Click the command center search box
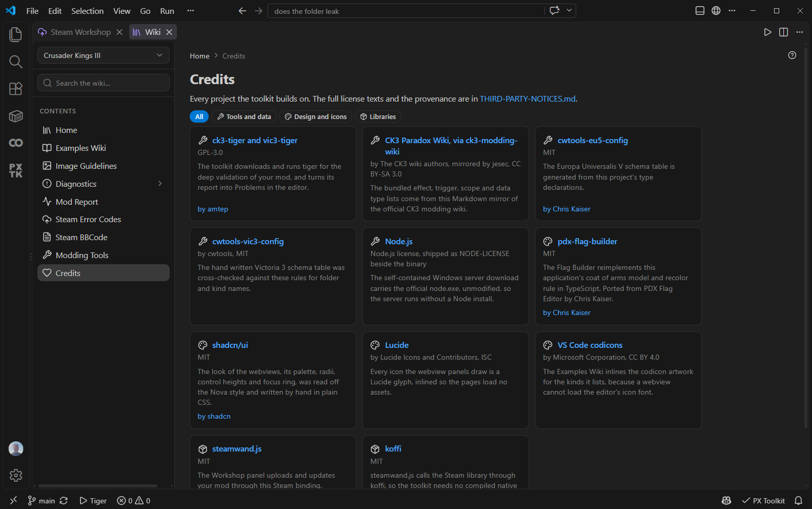Viewport: 812px width, 509px height. (x=405, y=11)
